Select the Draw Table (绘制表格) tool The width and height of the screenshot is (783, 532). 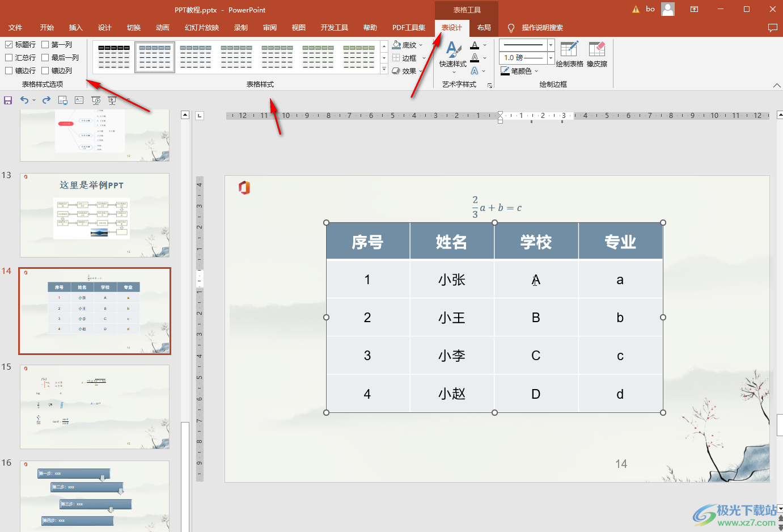point(569,54)
